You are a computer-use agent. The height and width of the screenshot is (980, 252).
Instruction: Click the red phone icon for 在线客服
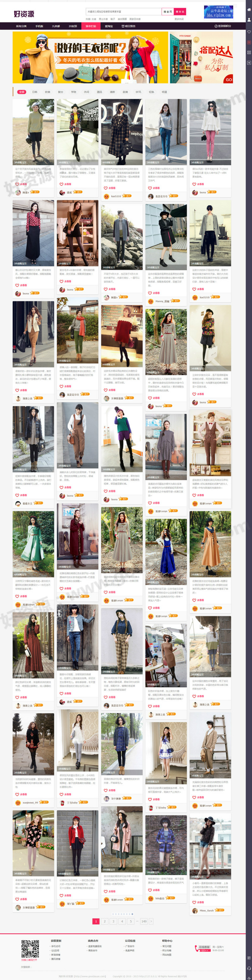point(197,949)
